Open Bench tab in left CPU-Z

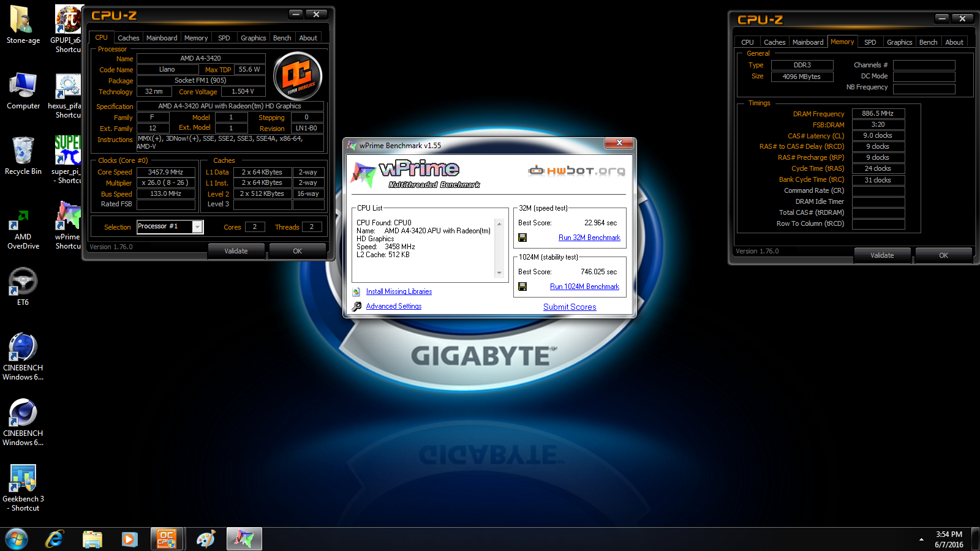click(282, 38)
